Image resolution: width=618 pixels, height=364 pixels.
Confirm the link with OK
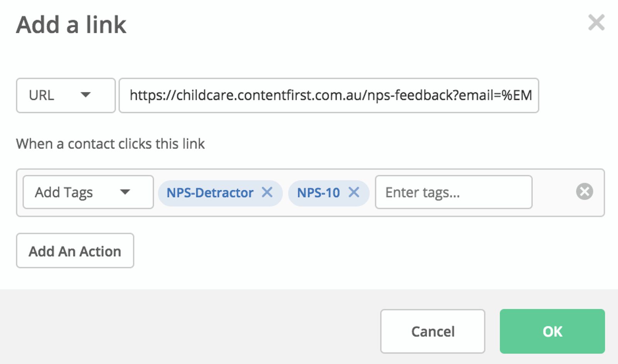click(552, 331)
